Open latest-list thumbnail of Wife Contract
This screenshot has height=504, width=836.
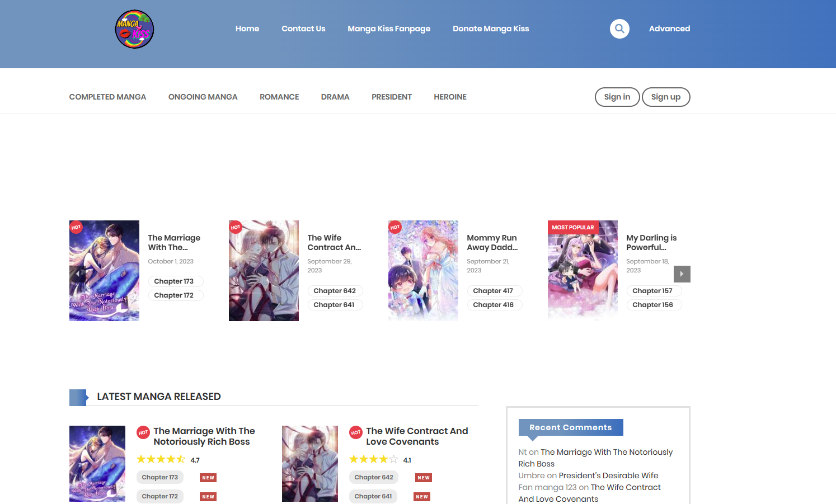click(x=310, y=464)
